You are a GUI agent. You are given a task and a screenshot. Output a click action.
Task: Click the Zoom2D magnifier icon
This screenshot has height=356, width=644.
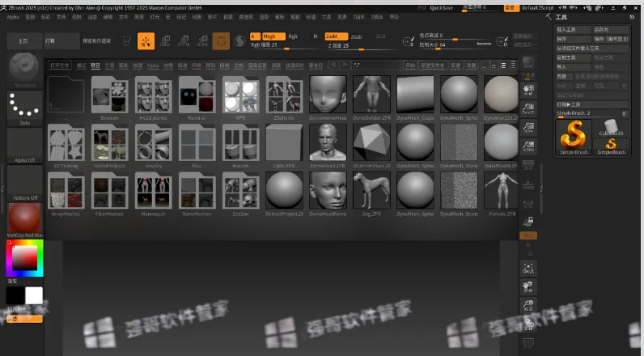tap(528, 108)
